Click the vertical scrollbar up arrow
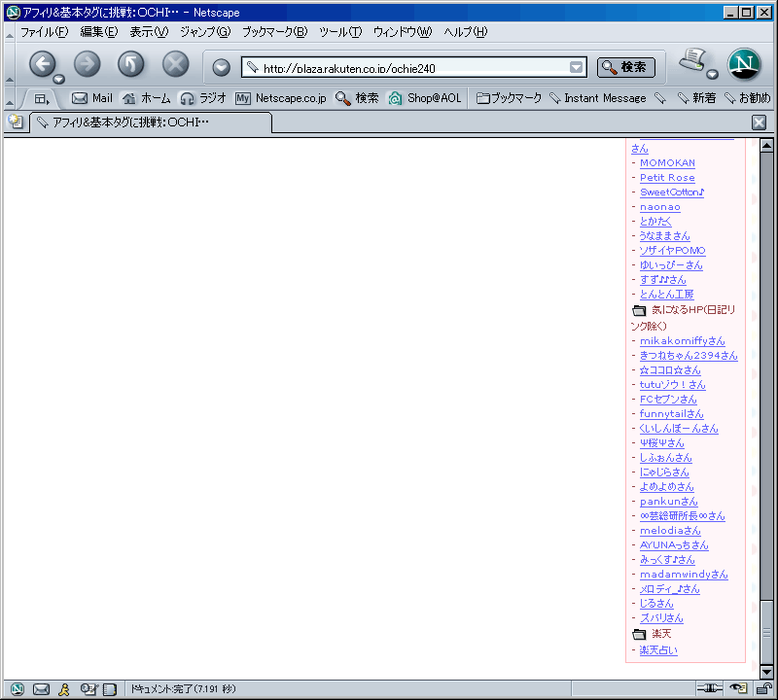Image resolution: width=778 pixels, height=700 pixels. point(766,146)
